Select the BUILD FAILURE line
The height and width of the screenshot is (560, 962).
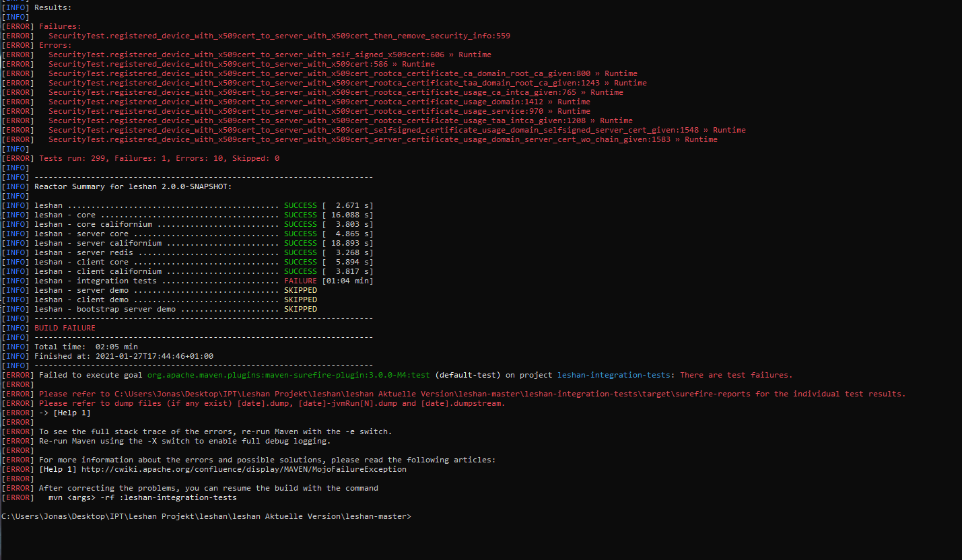[65, 328]
